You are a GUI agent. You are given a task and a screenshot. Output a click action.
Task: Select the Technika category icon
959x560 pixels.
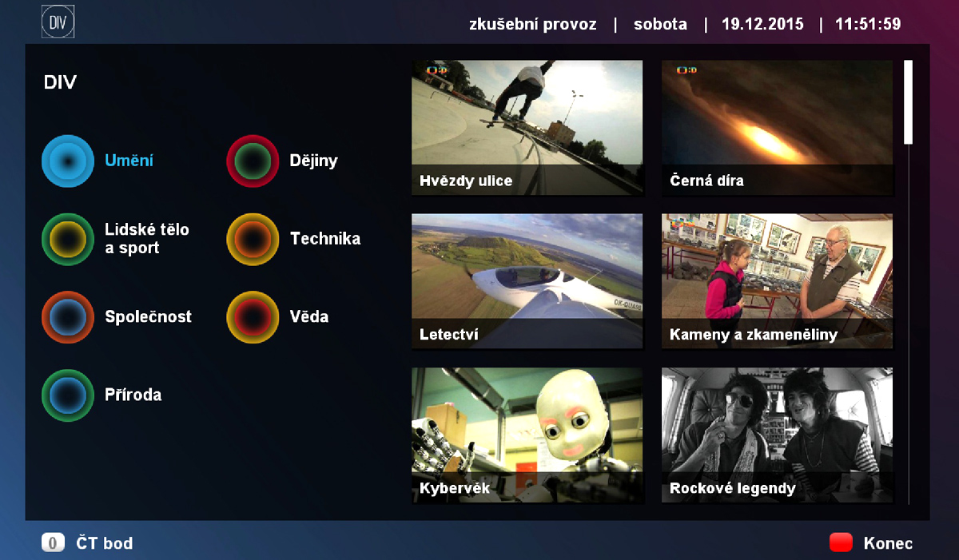coord(252,239)
